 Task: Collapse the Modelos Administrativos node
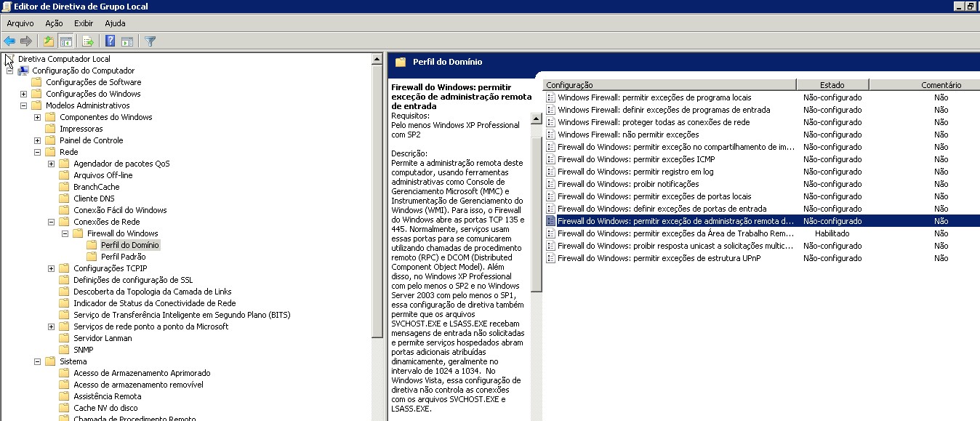coord(24,105)
